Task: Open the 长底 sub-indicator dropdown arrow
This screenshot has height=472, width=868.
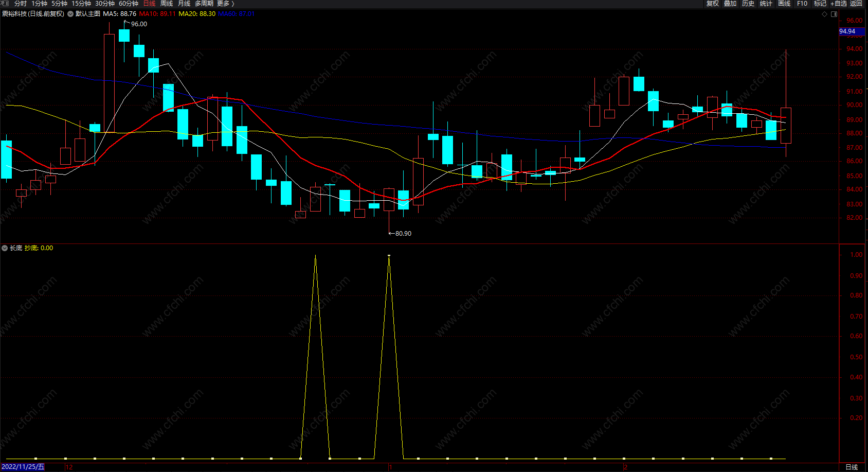Action: click(x=5, y=248)
